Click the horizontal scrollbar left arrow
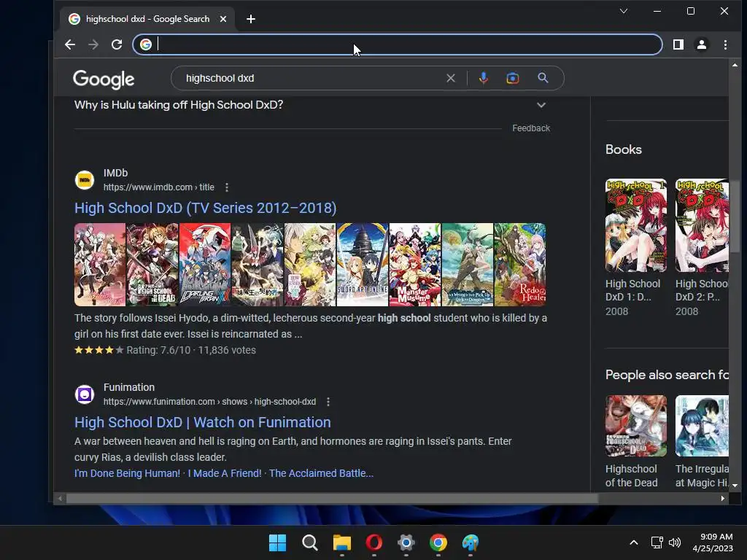This screenshot has height=560, width=747. 60,499
